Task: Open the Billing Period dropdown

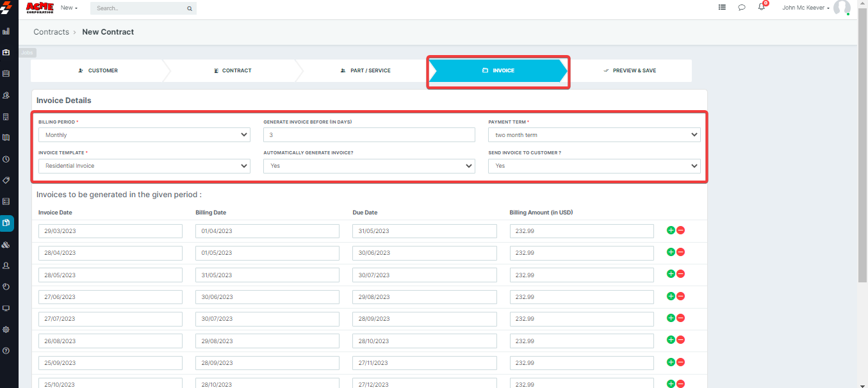Action: (144, 135)
